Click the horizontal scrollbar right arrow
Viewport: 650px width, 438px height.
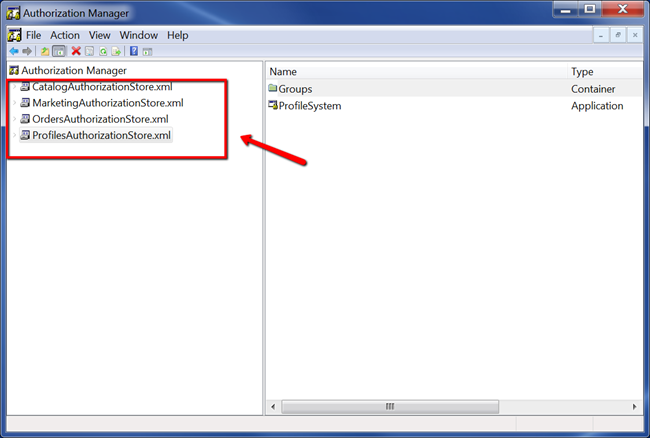[x=634, y=407]
